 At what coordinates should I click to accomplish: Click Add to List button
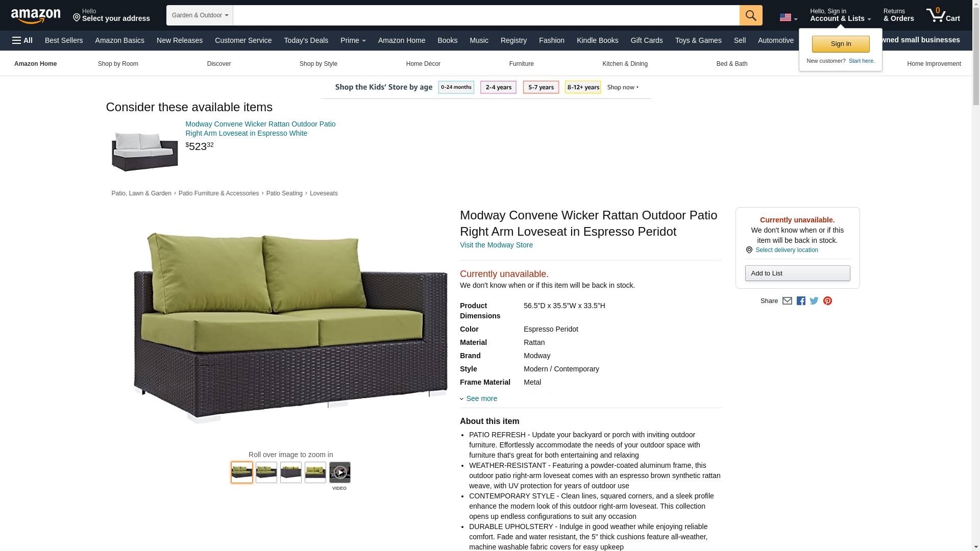[x=797, y=273]
